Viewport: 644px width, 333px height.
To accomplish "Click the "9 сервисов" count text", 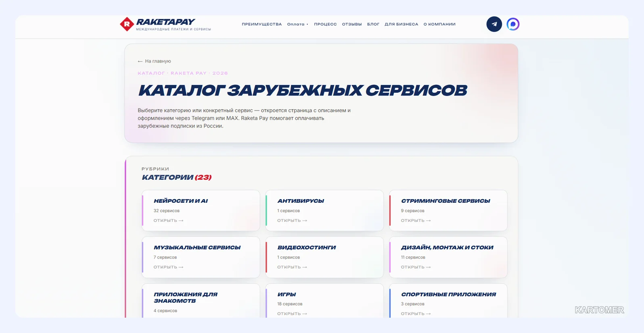I will pos(412,211).
